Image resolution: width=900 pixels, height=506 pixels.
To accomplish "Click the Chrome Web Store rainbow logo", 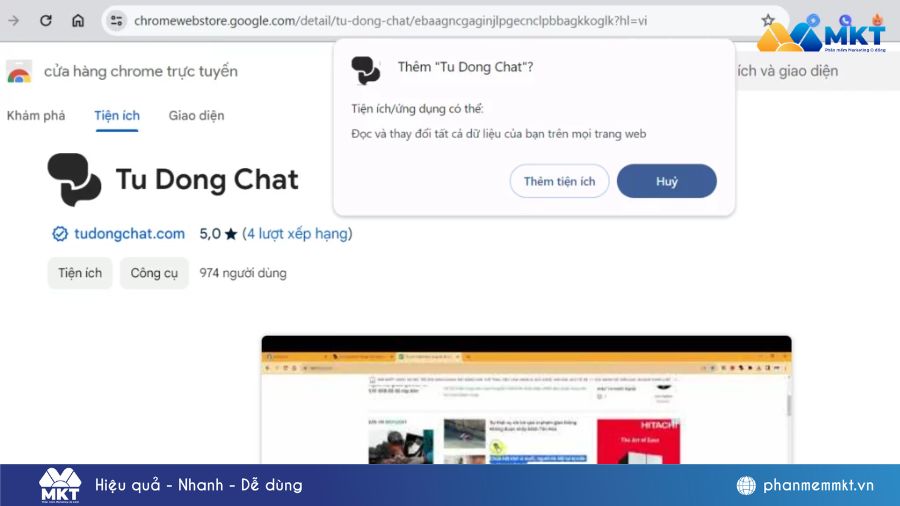I will [19, 72].
